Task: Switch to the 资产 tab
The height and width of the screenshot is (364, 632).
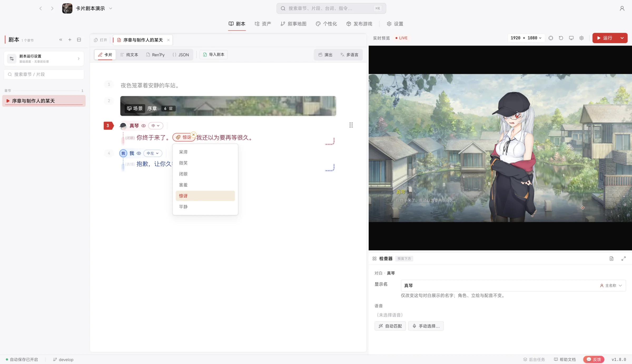Action: [263, 24]
